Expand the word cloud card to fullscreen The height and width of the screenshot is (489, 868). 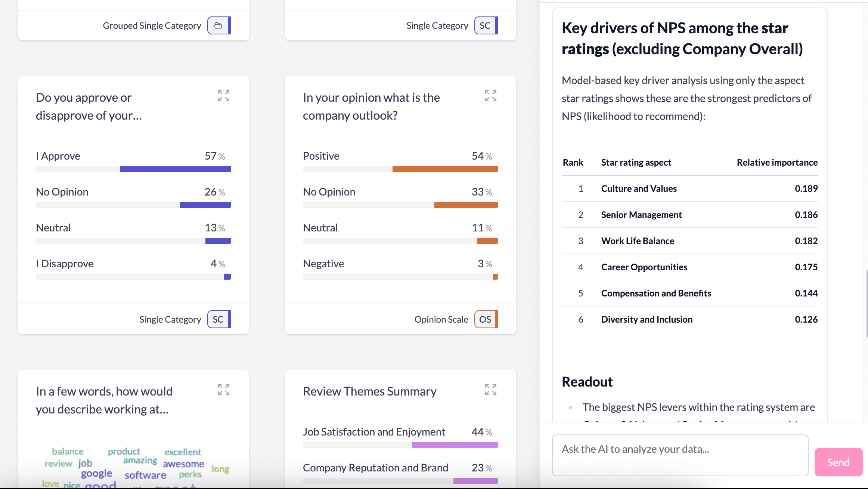tap(223, 390)
